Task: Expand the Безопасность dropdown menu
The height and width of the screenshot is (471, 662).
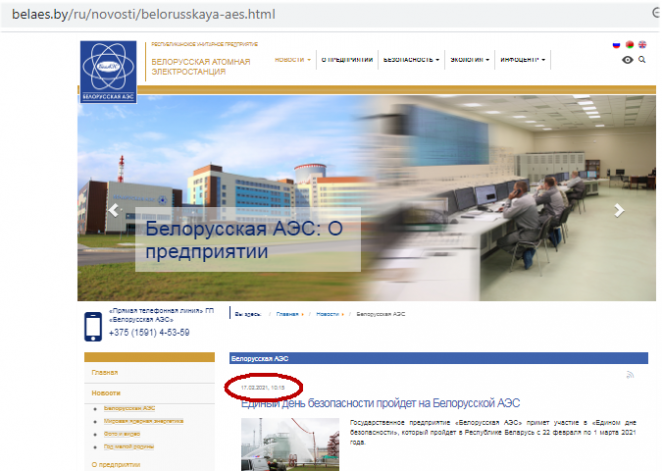Action: click(x=411, y=60)
